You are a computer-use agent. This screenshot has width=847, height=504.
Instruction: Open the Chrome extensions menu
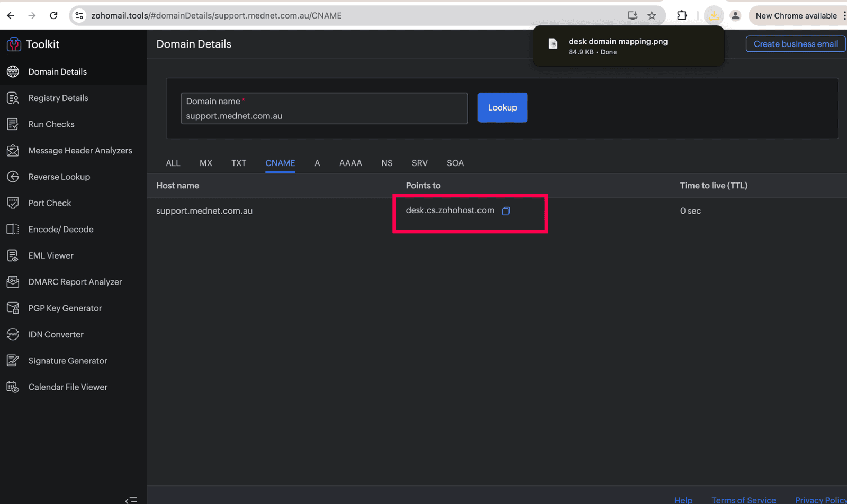coord(682,15)
